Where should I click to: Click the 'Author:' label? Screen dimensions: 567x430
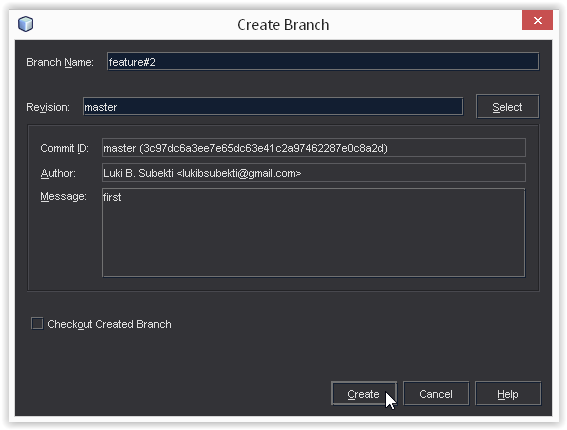click(58, 173)
